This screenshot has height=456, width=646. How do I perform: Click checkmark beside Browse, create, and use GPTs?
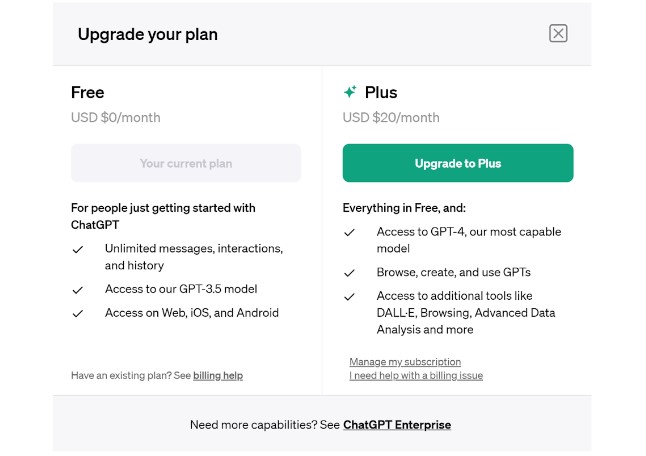pos(349,273)
